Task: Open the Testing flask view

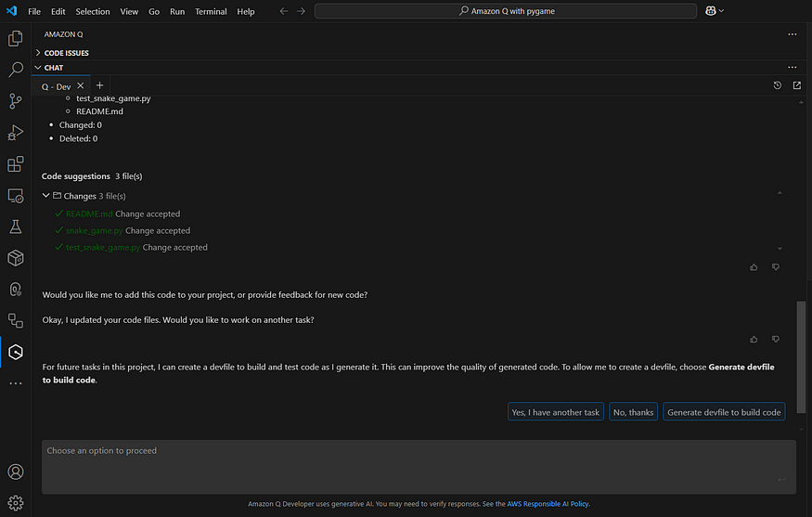Action: click(x=16, y=226)
